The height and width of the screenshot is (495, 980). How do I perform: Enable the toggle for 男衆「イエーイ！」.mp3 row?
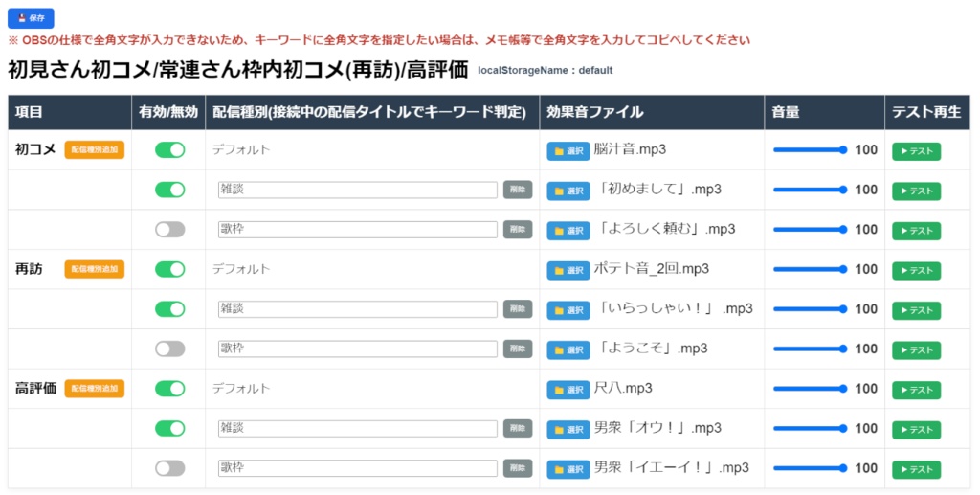pos(170,468)
